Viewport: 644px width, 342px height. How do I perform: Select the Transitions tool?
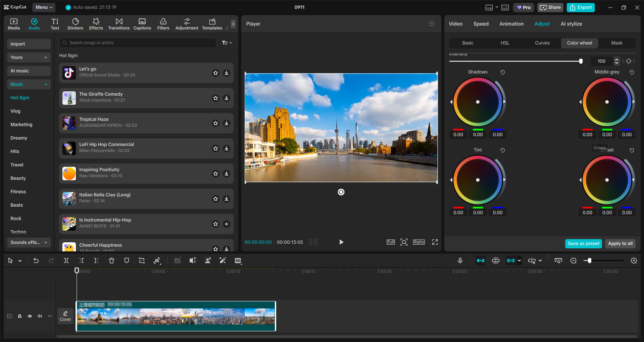(119, 23)
